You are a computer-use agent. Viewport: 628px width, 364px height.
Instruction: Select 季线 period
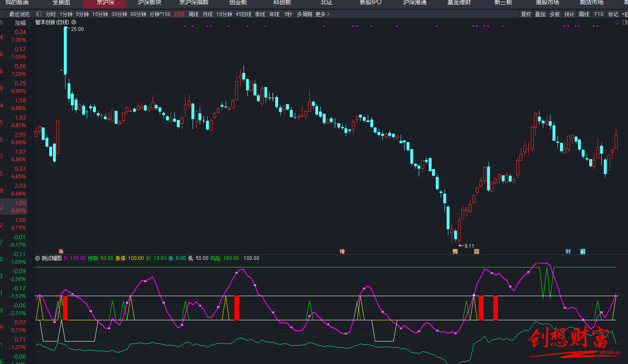tap(260, 14)
